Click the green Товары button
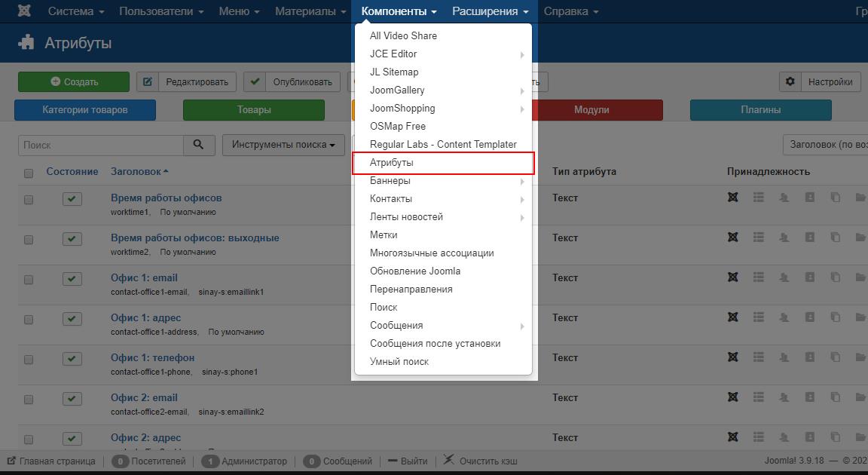Image resolution: width=868 pixels, height=475 pixels. [x=254, y=110]
